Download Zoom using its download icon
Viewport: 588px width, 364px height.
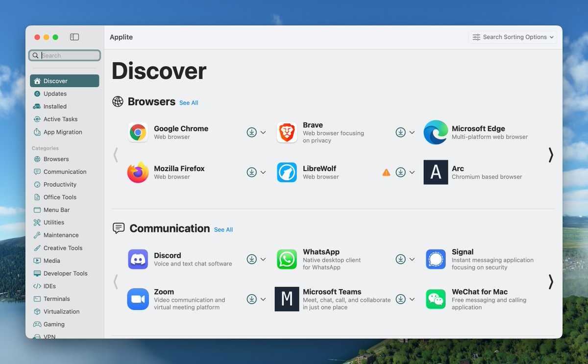click(252, 299)
